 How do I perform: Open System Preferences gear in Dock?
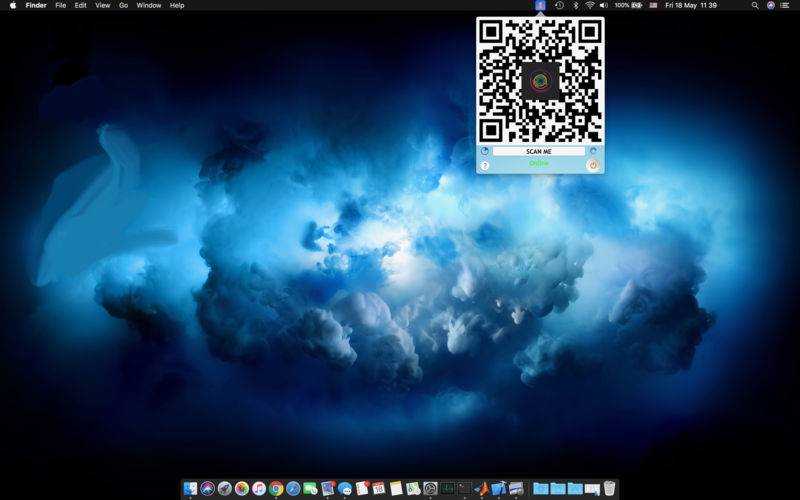click(x=430, y=488)
